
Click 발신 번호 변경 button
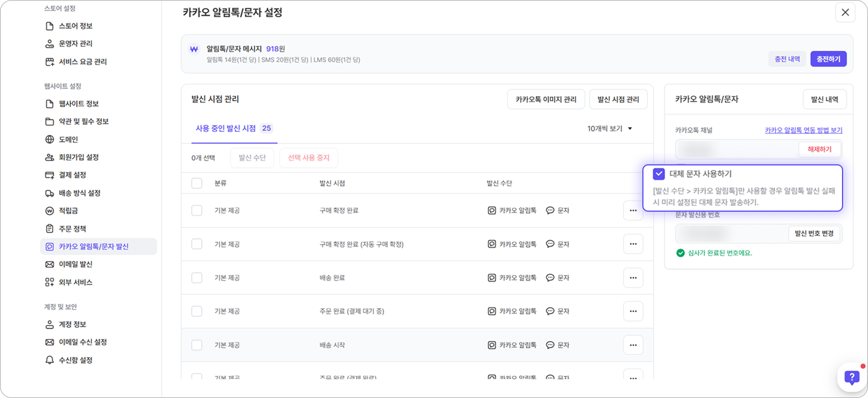pyautogui.click(x=814, y=234)
